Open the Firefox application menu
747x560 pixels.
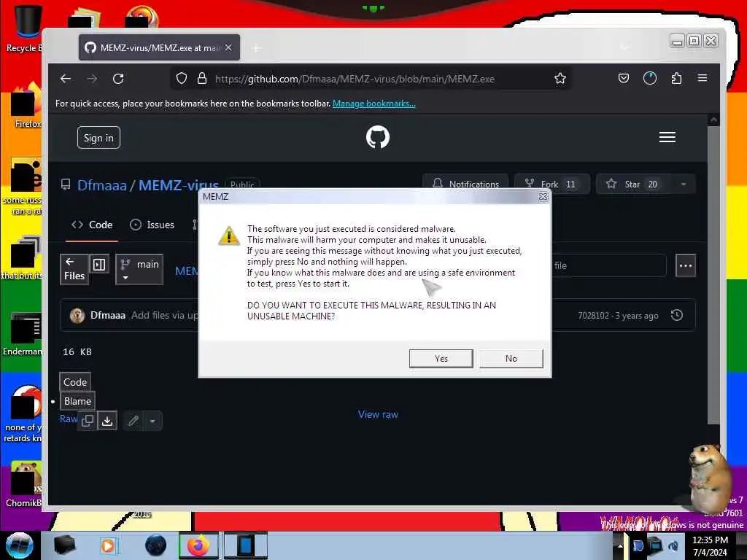(x=703, y=78)
